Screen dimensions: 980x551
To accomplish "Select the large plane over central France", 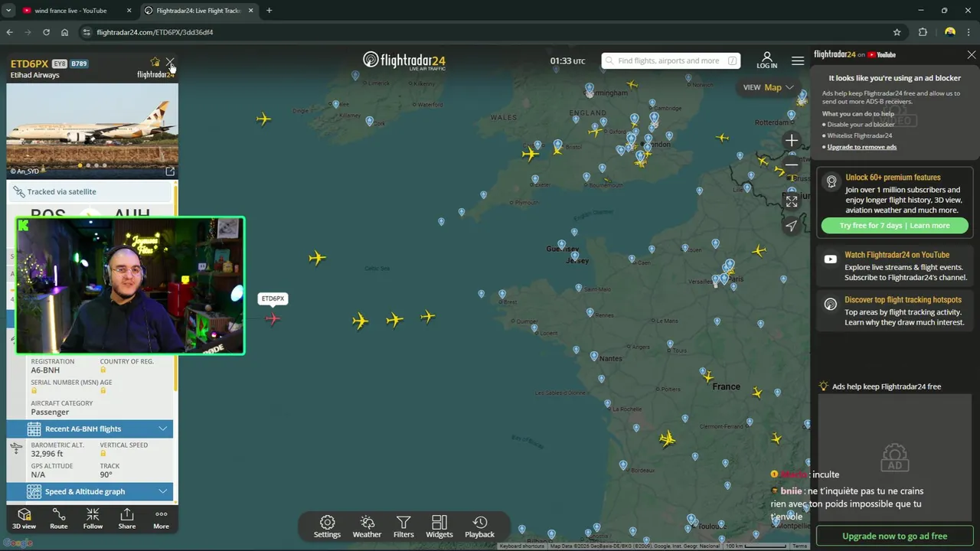I will (668, 439).
